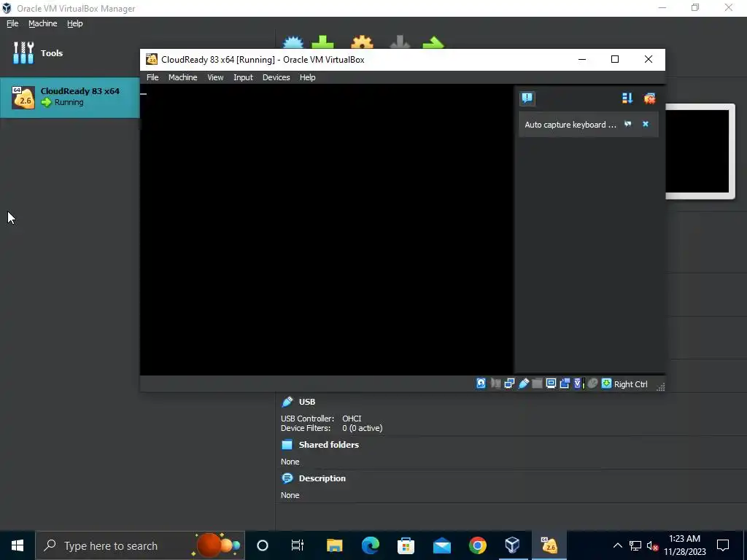
Task: Click the taskbar clock showing 1:23 AM
Action: pyautogui.click(x=684, y=545)
